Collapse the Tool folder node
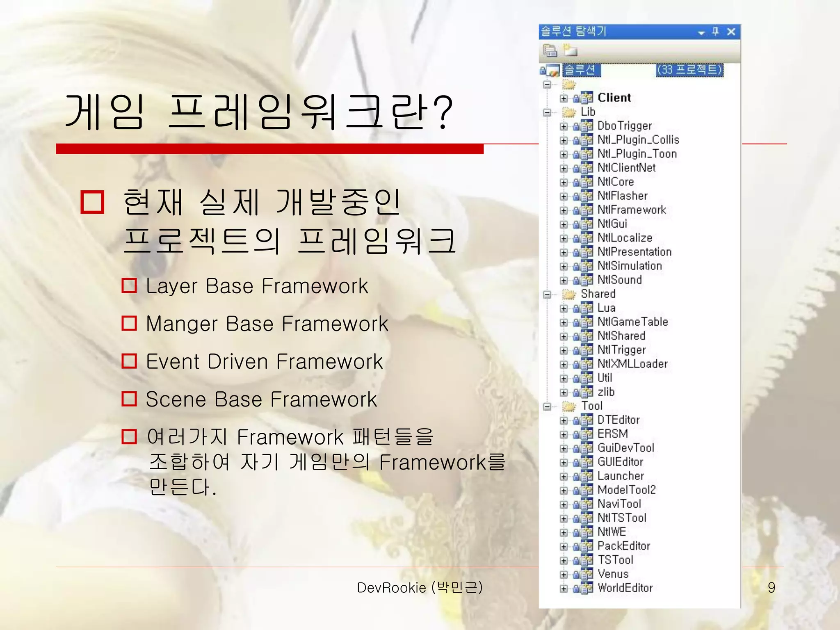The height and width of the screenshot is (630, 840). 547,406
